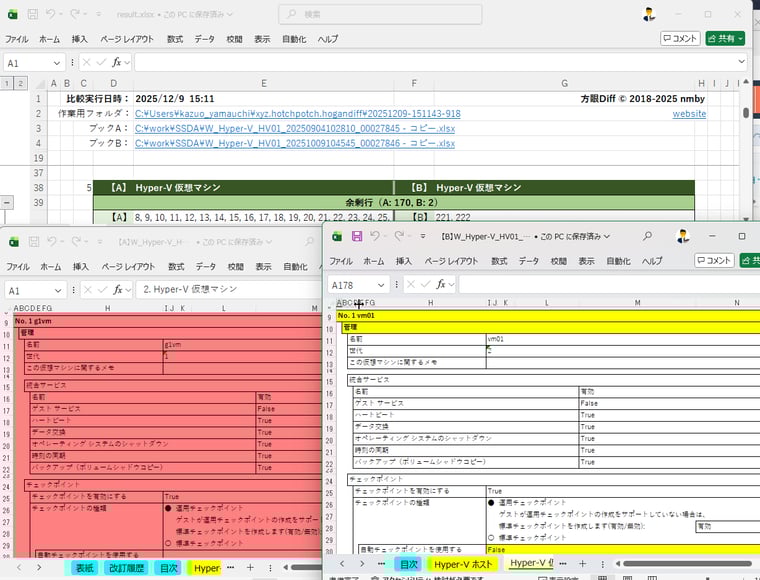Open 作業用フォルダ path link

tap(298, 113)
